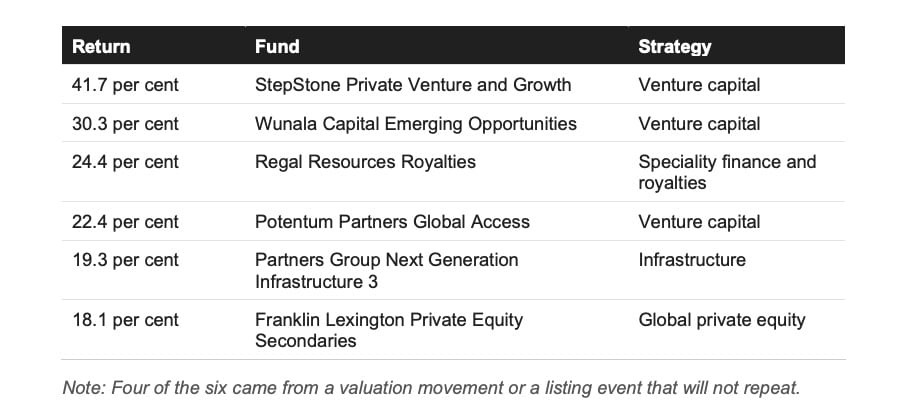Select the Infrastructure strategy cell
This screenshot has height=420, width=907.
692,260
